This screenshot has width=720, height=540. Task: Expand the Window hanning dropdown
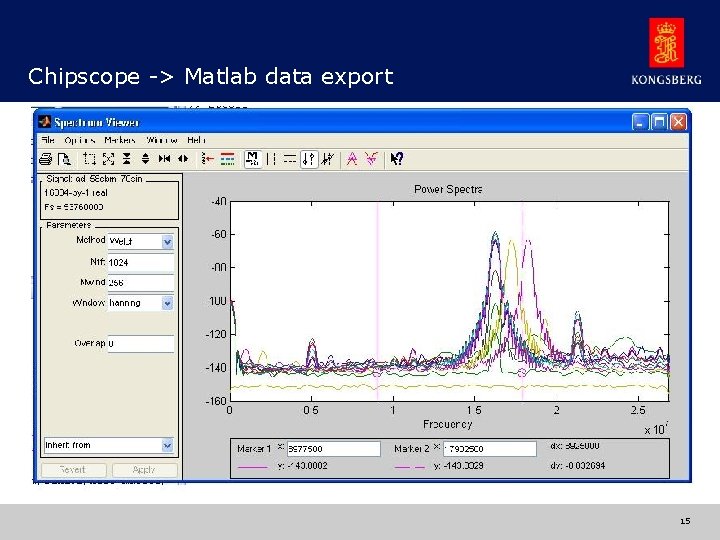[x=167, y=303]
